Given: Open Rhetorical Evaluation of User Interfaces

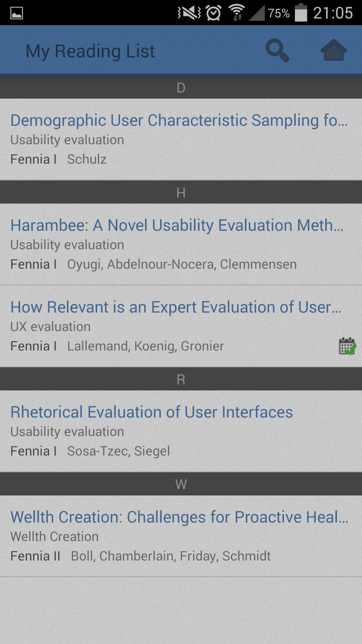Looking at the screenshot, I should (152, 412).
